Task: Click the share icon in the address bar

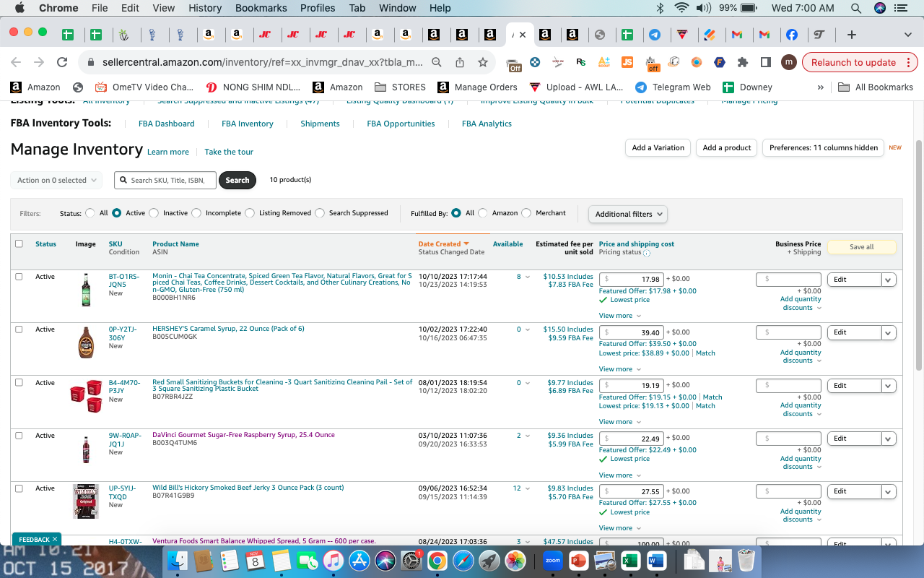Action: click(x=460, y=62)
